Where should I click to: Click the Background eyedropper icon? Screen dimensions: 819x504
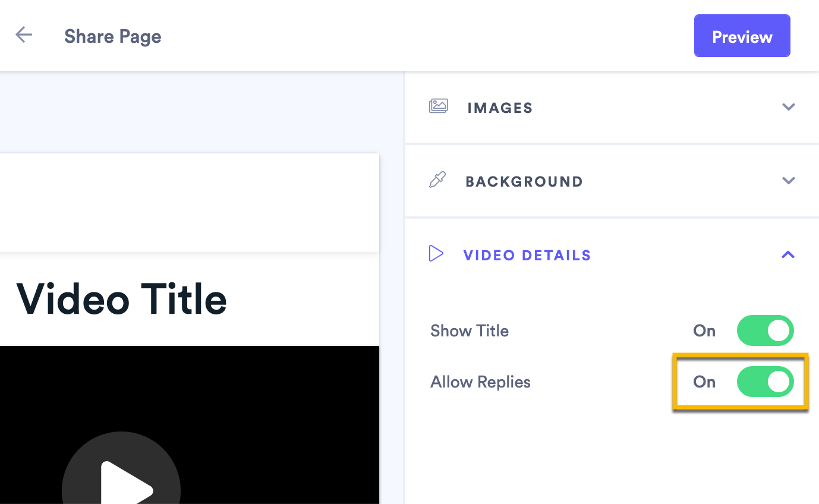[x=437, y=181]
